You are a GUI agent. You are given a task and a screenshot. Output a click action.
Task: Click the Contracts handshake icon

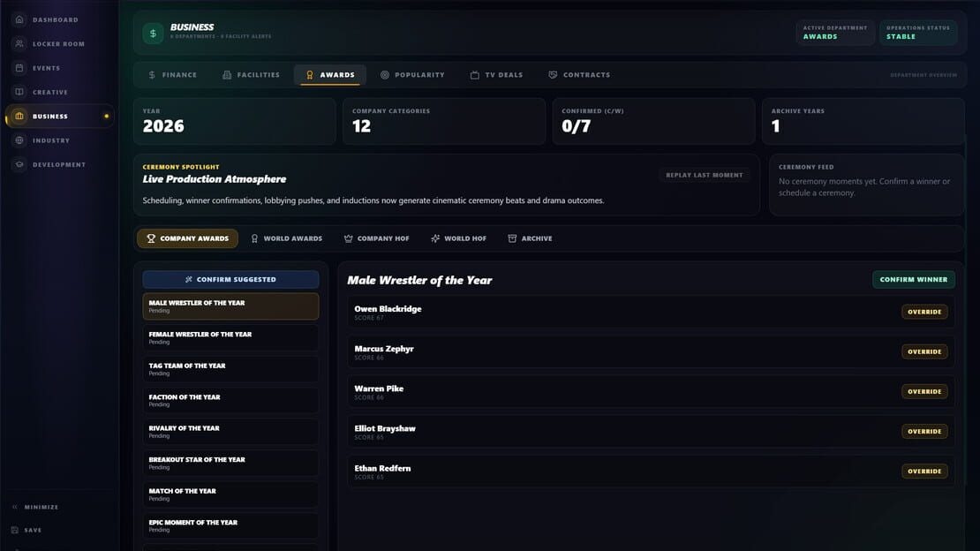tap(553, 75)
